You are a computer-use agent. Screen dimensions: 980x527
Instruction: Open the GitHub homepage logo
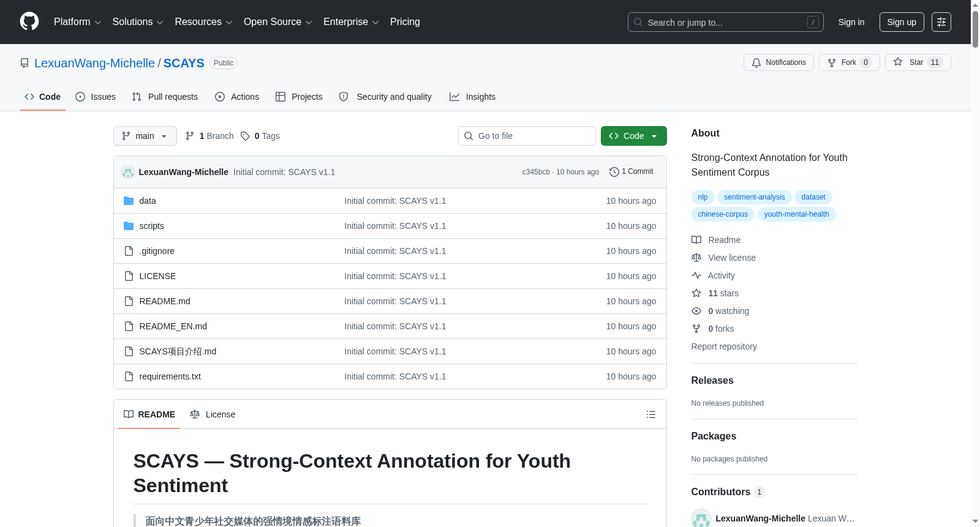[29, 22]
